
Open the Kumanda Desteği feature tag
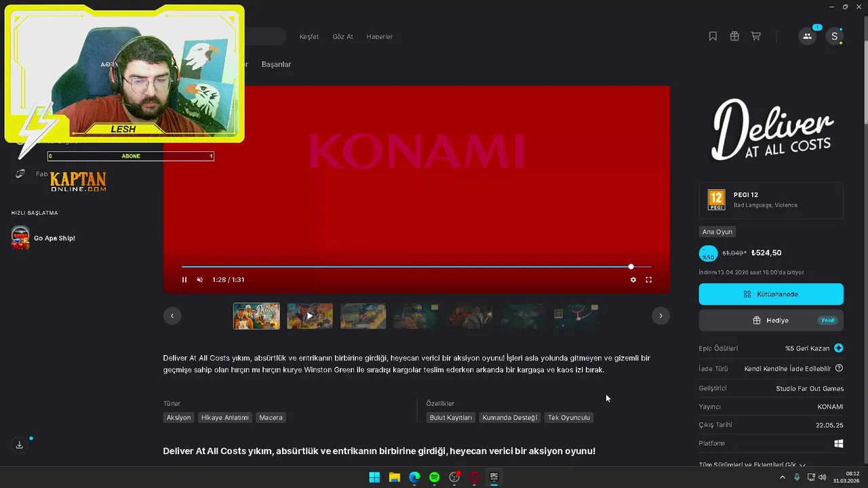[510, 418]
